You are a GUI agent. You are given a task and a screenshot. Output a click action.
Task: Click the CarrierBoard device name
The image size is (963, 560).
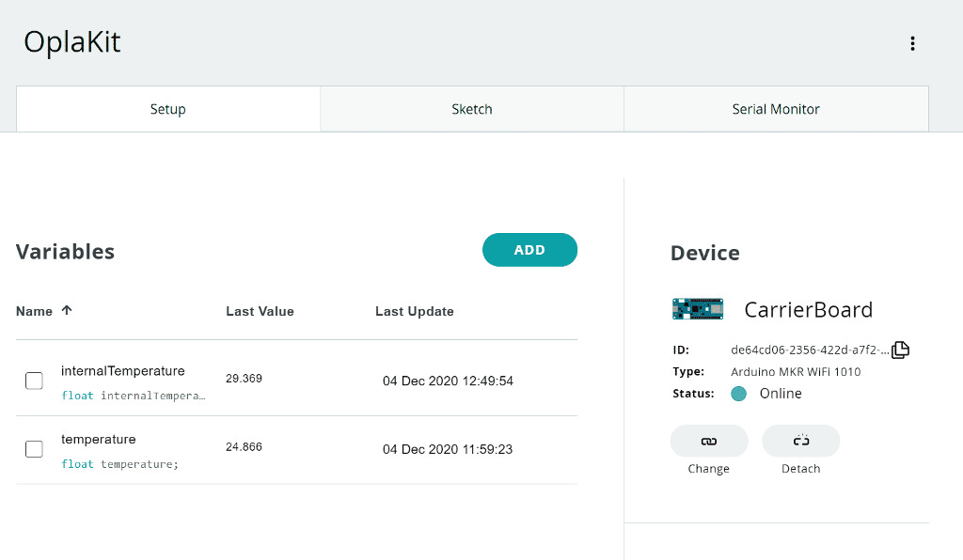coord(808,310)
